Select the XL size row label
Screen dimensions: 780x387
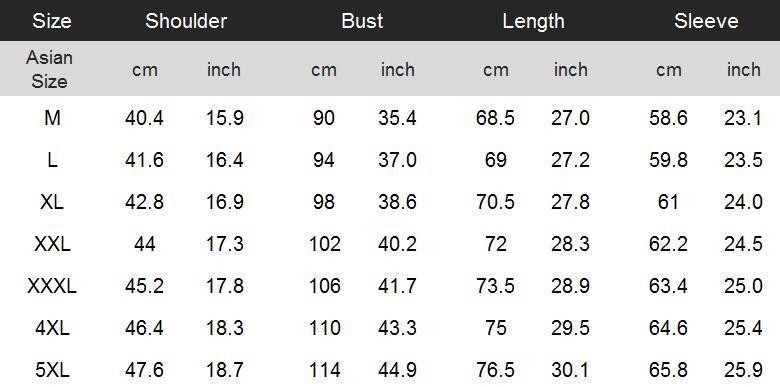[52, 202]
